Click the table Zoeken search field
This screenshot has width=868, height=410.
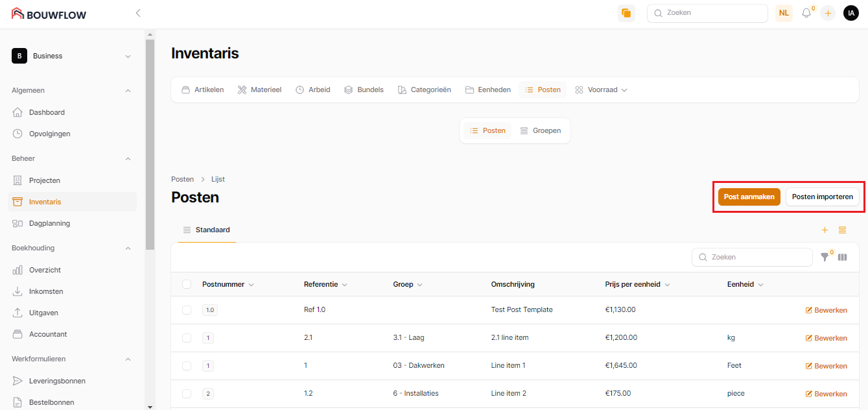click(752, 257)
